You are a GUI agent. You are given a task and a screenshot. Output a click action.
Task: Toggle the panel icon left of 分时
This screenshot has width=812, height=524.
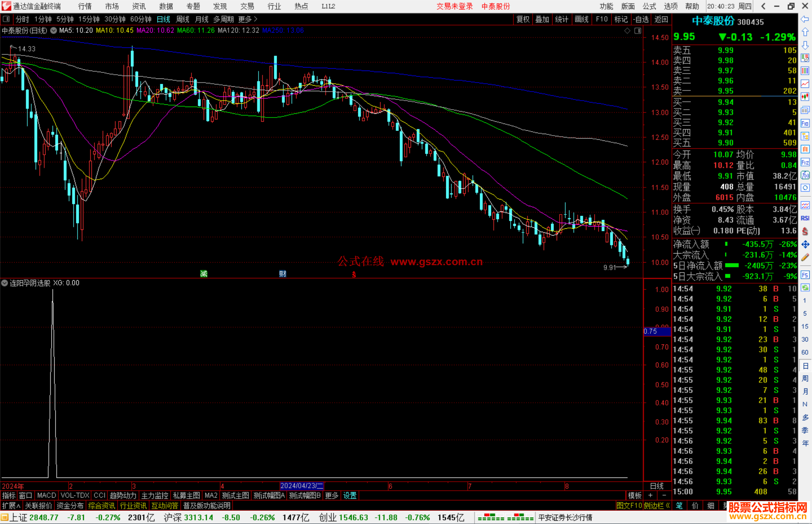6,19
